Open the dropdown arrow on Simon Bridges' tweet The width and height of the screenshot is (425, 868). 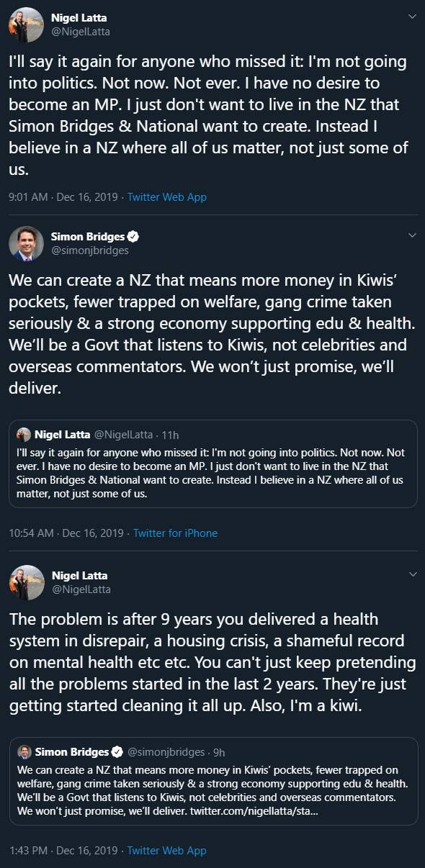point(413,233)
